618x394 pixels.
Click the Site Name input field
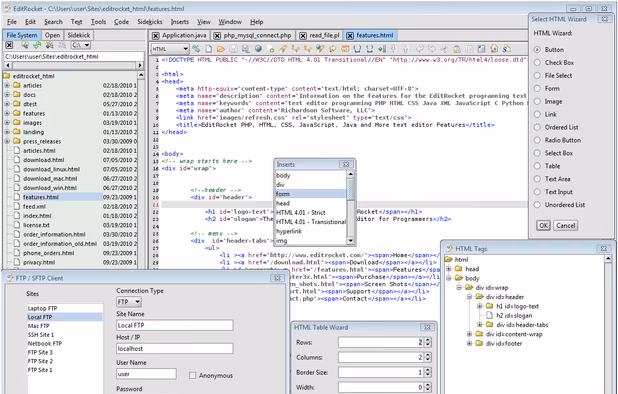[175, 325]
